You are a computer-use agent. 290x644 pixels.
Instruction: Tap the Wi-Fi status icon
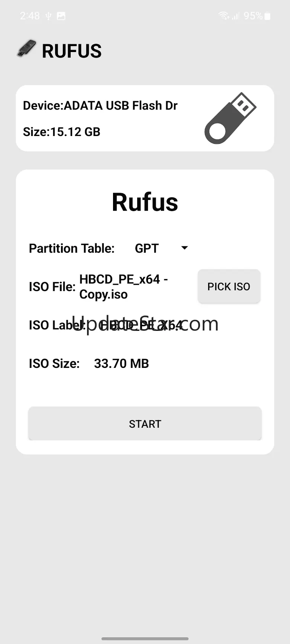click(x=223, y=16)
